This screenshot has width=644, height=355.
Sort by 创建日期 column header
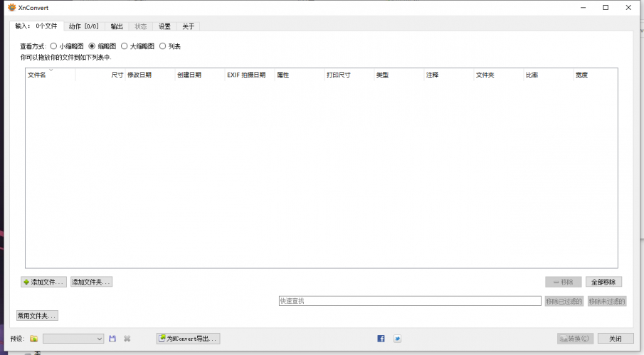[200, 75]
